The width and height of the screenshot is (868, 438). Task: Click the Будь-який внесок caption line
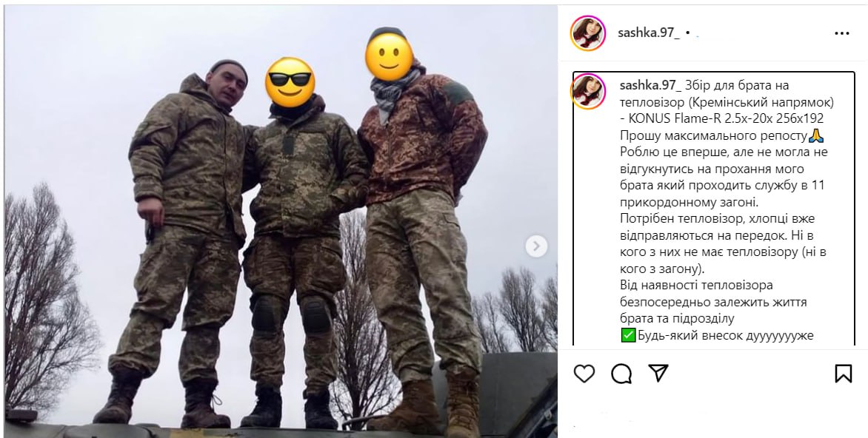[x=718, y=335]
